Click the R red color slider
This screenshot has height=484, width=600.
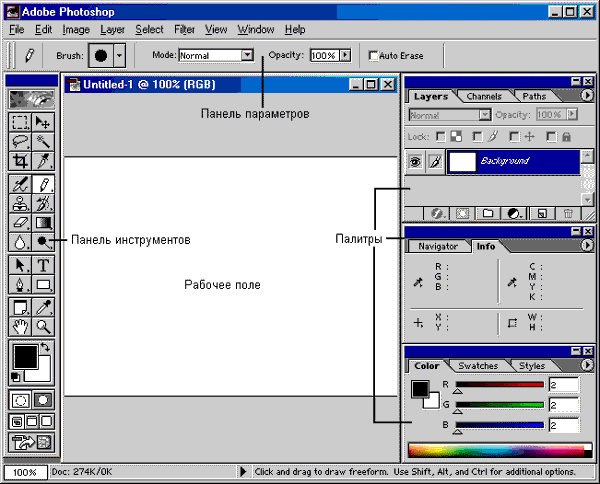coord(499,385)
